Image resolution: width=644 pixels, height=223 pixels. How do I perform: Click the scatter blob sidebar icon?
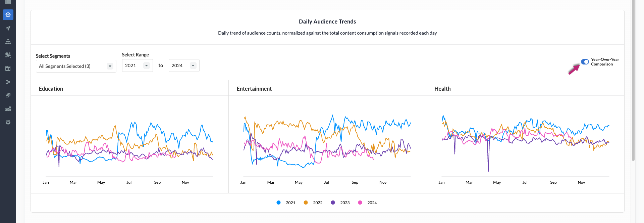(x=8, y=55)
